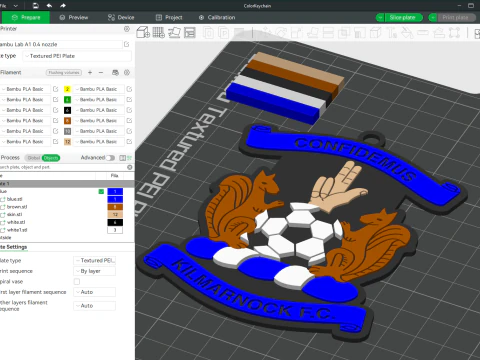This screenshot has height=360, width=480.
Task: Switch to the Device tab
Action: click(121, 17)
